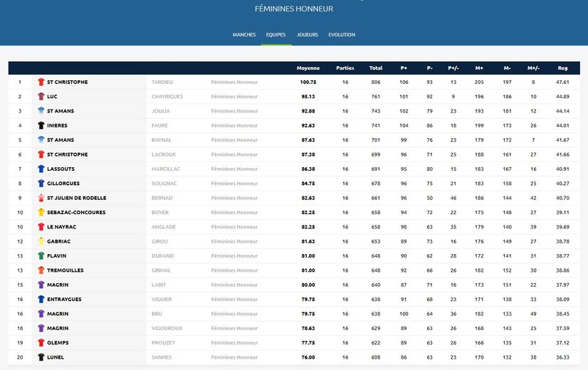Click the jersey icon next to LUC
The height and width of the screenshot is (370, 588).
click(x=41, y=97)
